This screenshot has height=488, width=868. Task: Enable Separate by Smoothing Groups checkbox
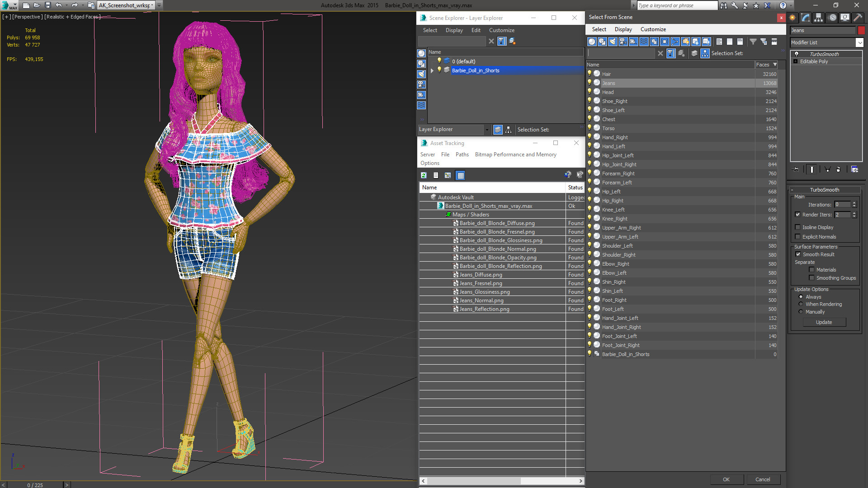pyautogui.click(x=811, y=278)
